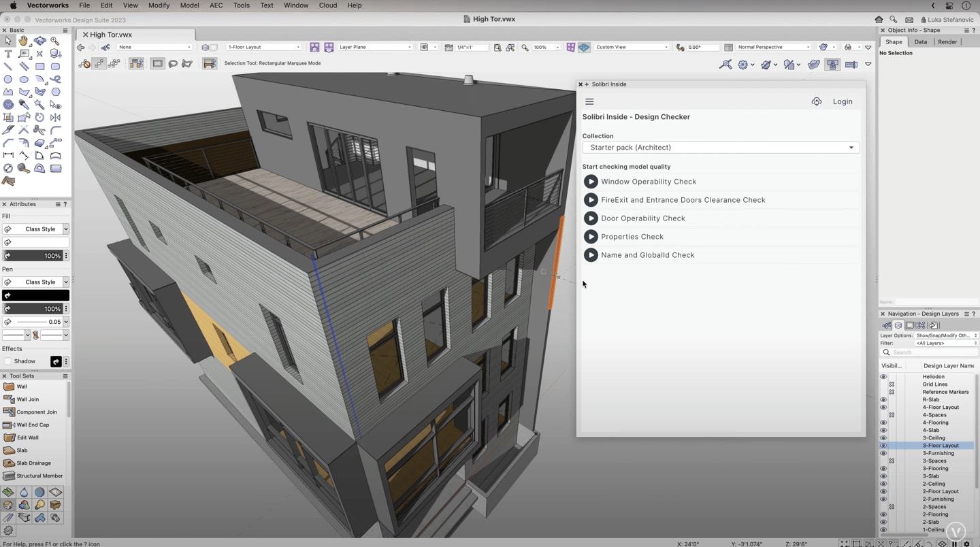This screenshot has width=980, height=547.
Task: Open the Normal Perspective projection dropdown
Action: [x=774, y=48]
